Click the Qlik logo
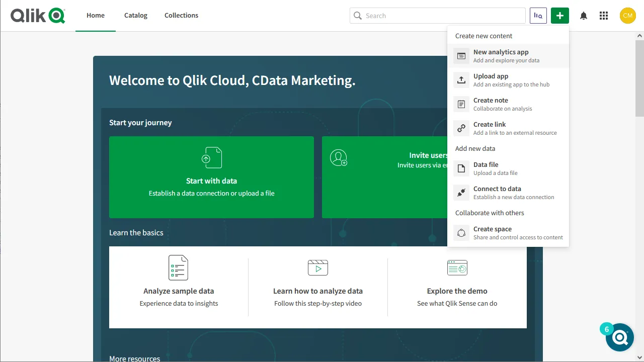The width and height of the screenshot is (644, 362). (x=38, y=16)
